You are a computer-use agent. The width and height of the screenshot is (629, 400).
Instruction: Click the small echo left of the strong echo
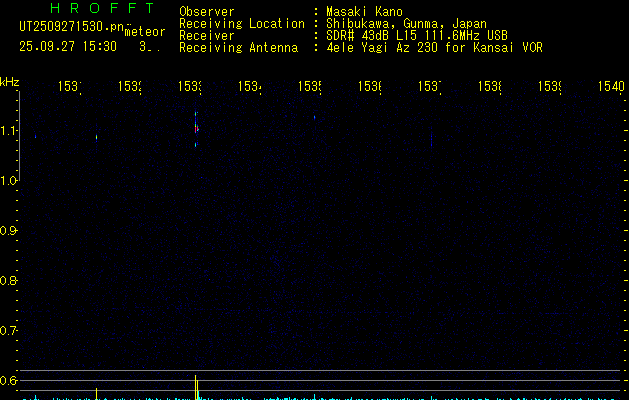[x=96, y=138]
